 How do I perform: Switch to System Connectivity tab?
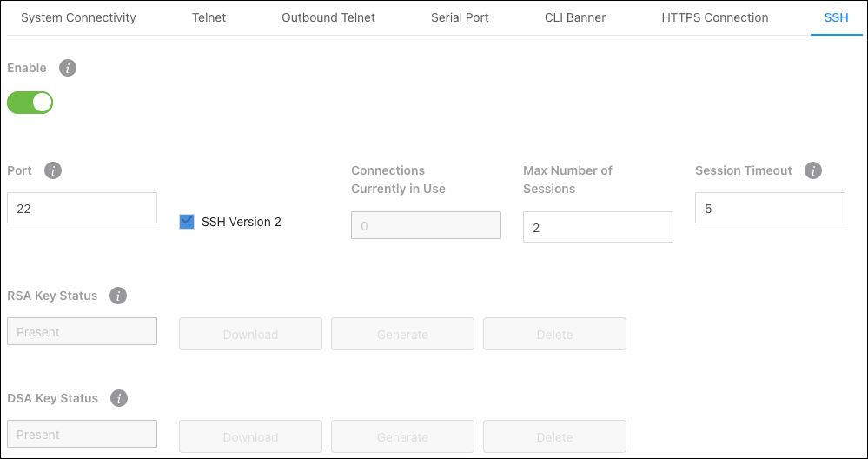[x=78, y=17]
